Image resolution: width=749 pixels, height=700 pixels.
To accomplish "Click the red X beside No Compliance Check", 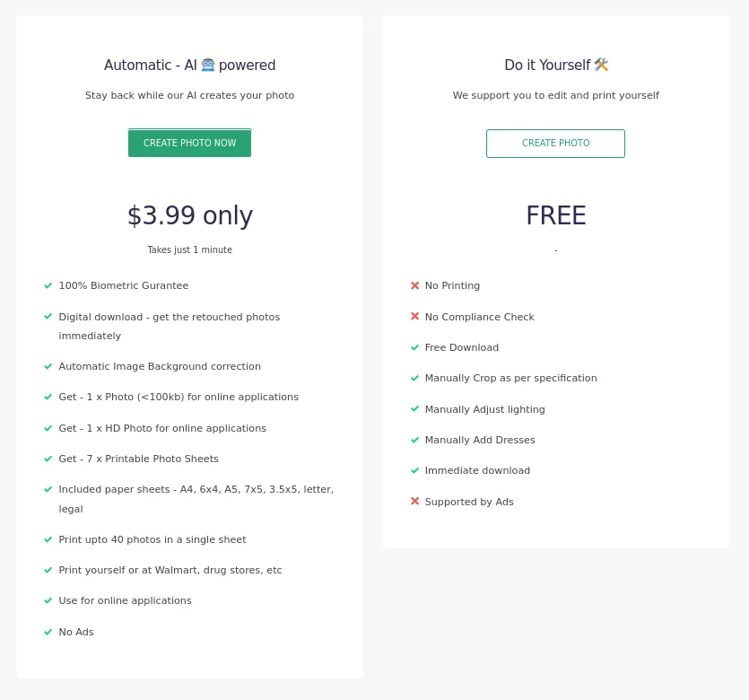I will coord(414,316).
